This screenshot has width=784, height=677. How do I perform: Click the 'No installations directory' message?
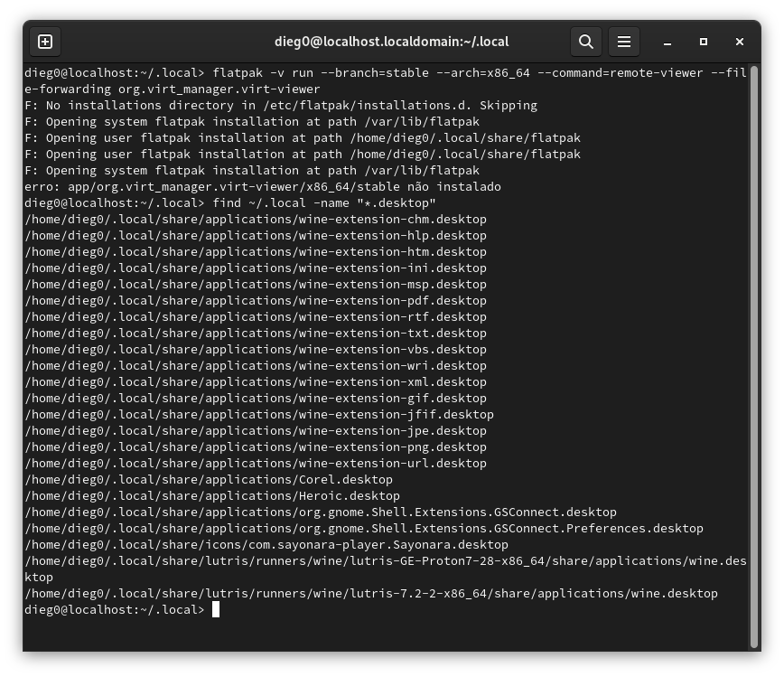click(x=280, y=106)
